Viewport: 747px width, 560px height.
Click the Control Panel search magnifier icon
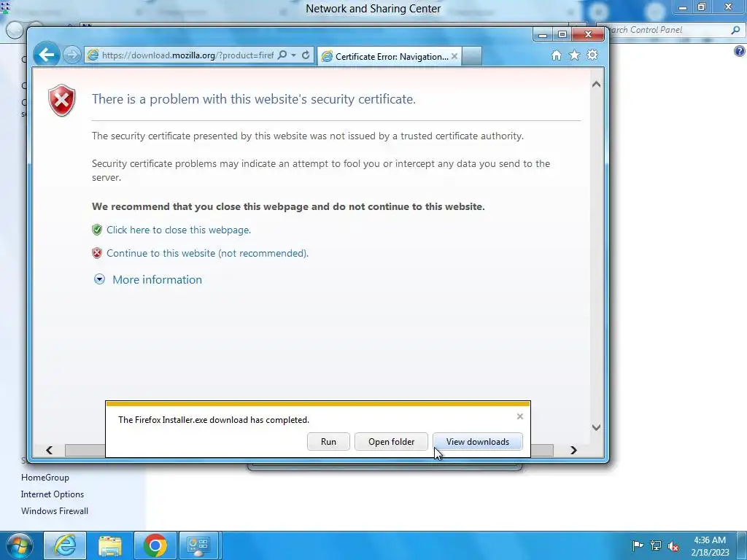click(x=735, y=30)
